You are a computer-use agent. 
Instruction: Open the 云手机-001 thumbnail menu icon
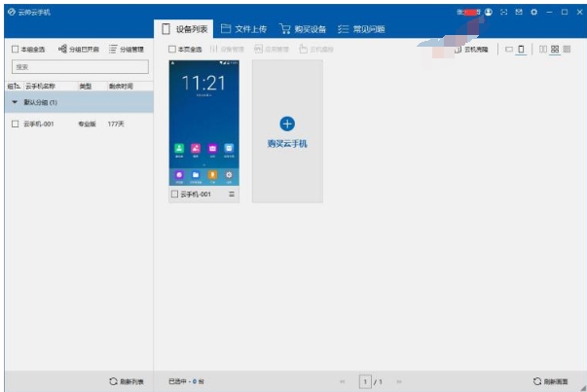tap(232, 195)
